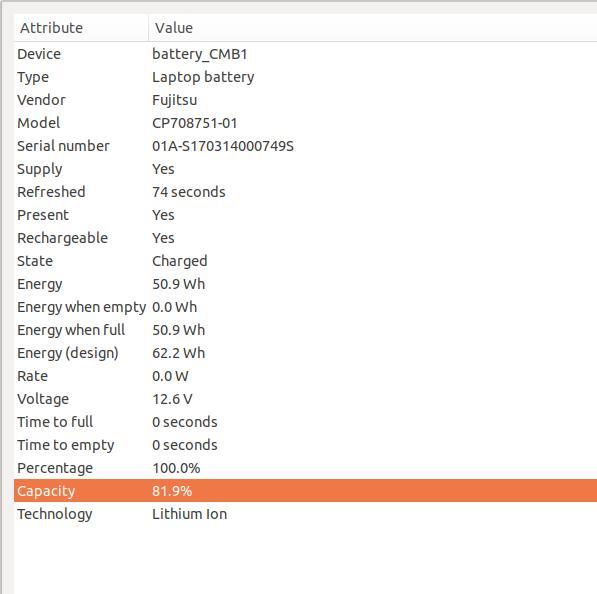This screenshot has width=597, height=594.
Task: Select the Vendor row showing Fujitsu
Action: pyautogui.click(x=305, y=100)
